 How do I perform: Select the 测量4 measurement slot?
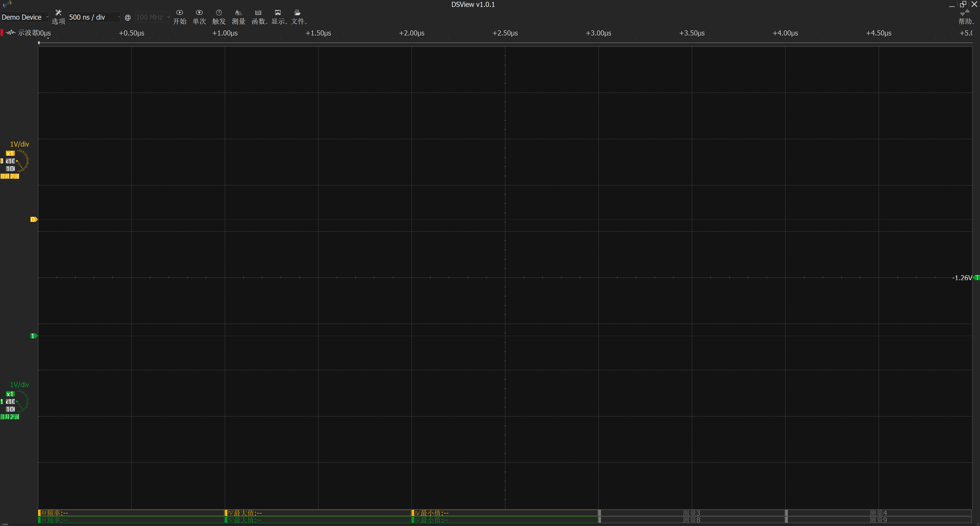(878, 513)
